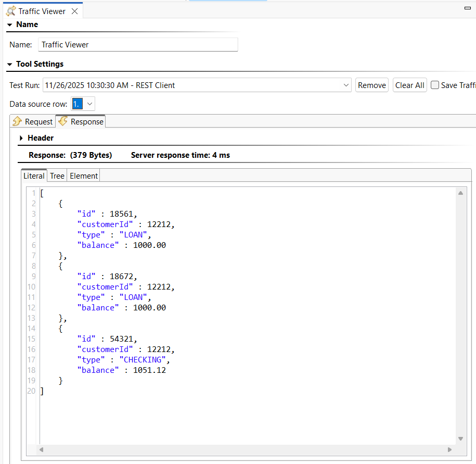Click the balance value 1051.12
This screenshot has width=476, height=464.
[x=149, y=370]
